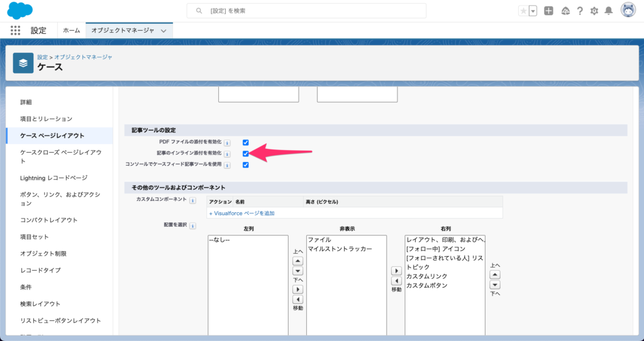644x341 pixels.
Task: Toggle the 記事のインライン添付を有効化 checkbox
Action: pos(246,154)
